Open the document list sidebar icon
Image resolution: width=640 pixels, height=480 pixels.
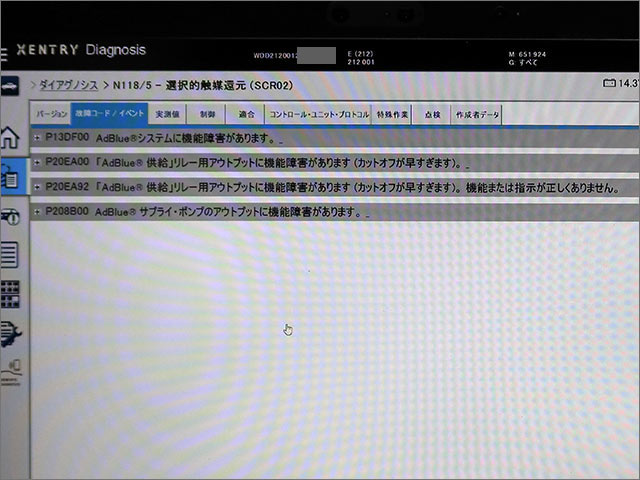9,255
